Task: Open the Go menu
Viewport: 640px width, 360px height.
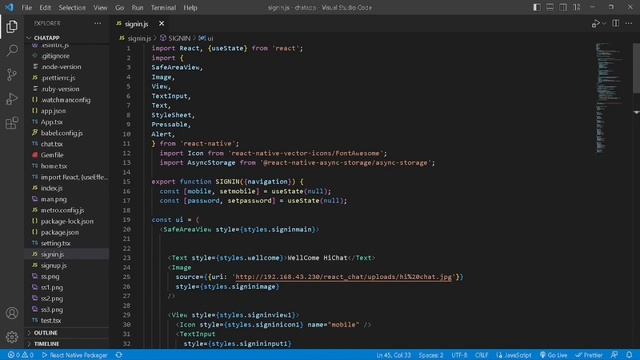Action: point(119,7)
